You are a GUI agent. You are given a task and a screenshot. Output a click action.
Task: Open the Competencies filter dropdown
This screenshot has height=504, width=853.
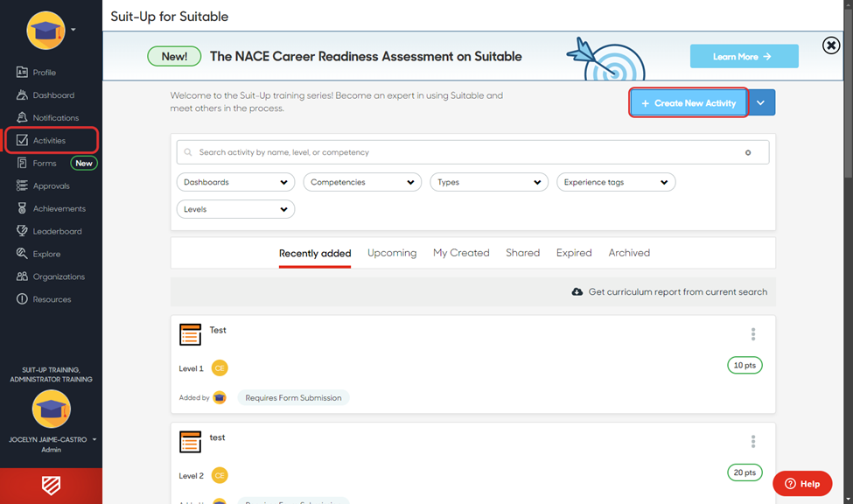click(x=362, y=182)
